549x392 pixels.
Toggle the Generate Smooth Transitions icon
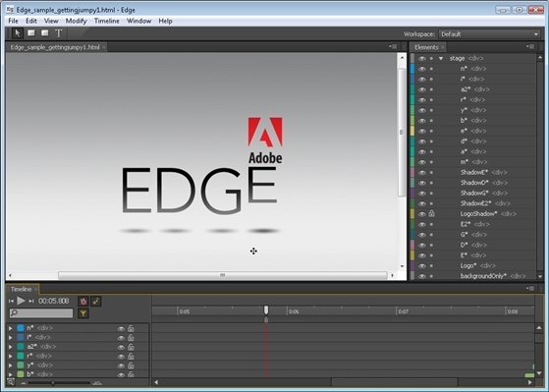tap(96, 301)
